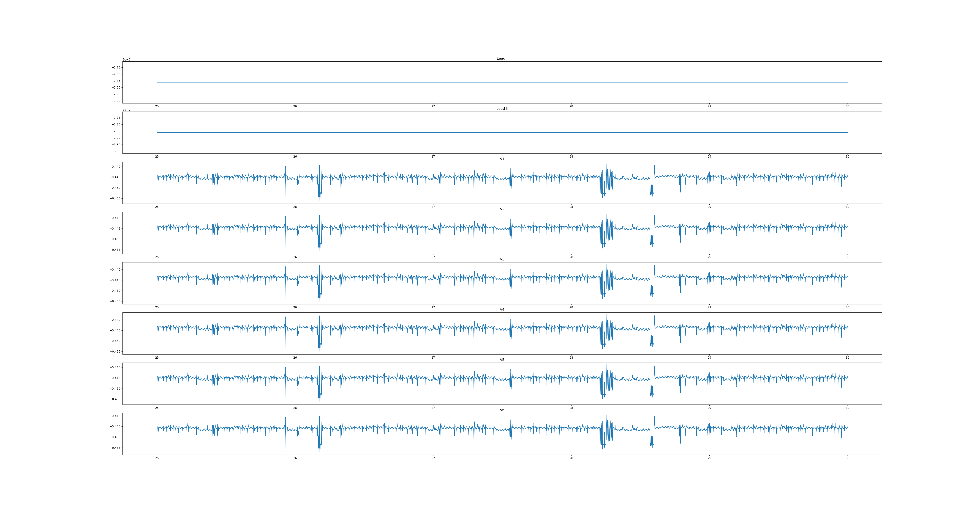980x511 pixels.
Task: Click the x-axis tick 29 under the V2 plot
Action: 709,257
